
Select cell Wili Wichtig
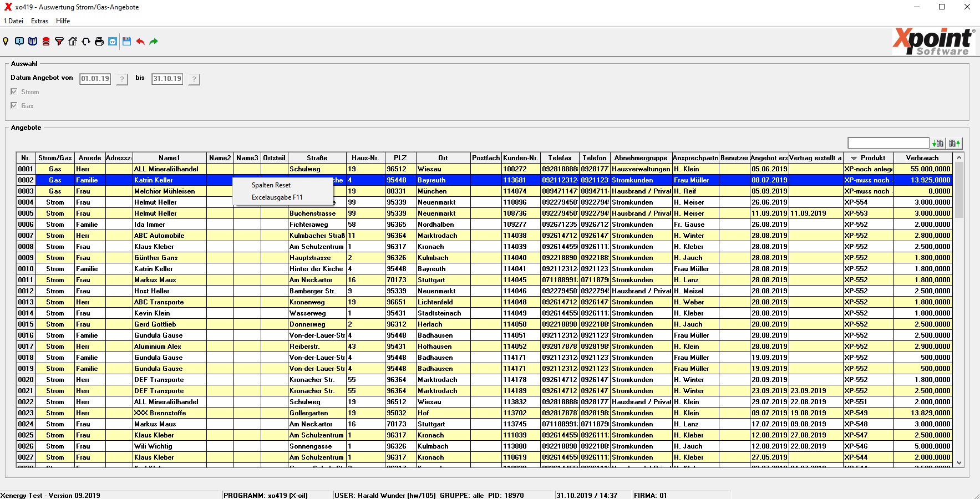(169, 446)
